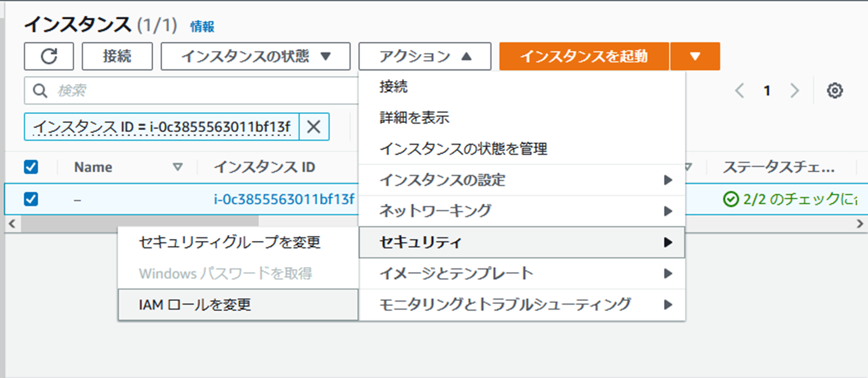Click the green status check icon
Screen dimensions: 868x378
pos(730,200)
